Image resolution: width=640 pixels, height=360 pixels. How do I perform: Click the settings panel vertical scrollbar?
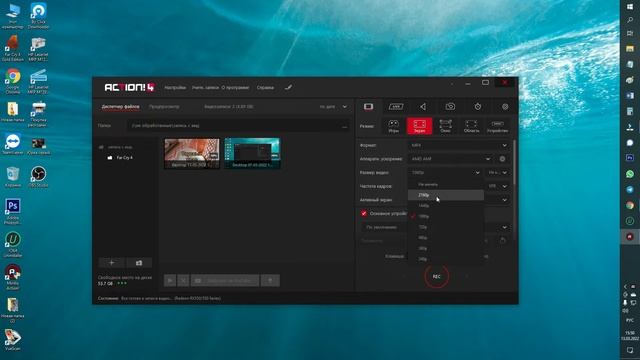click(514, 163)
